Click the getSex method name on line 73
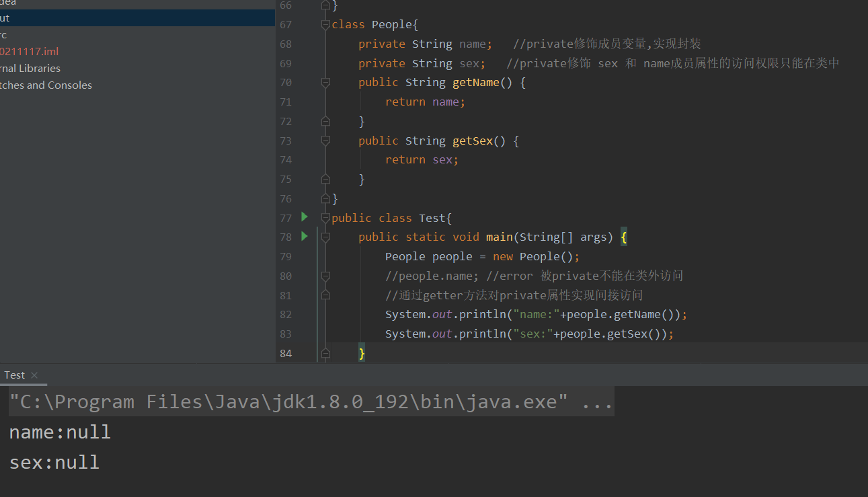This screenshot has height=497, width=868. (x=472, y=141)
